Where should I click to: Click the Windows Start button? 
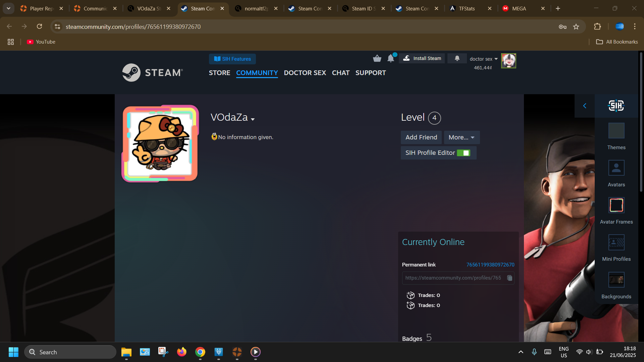pyautogui.click(x=13, y=352)
